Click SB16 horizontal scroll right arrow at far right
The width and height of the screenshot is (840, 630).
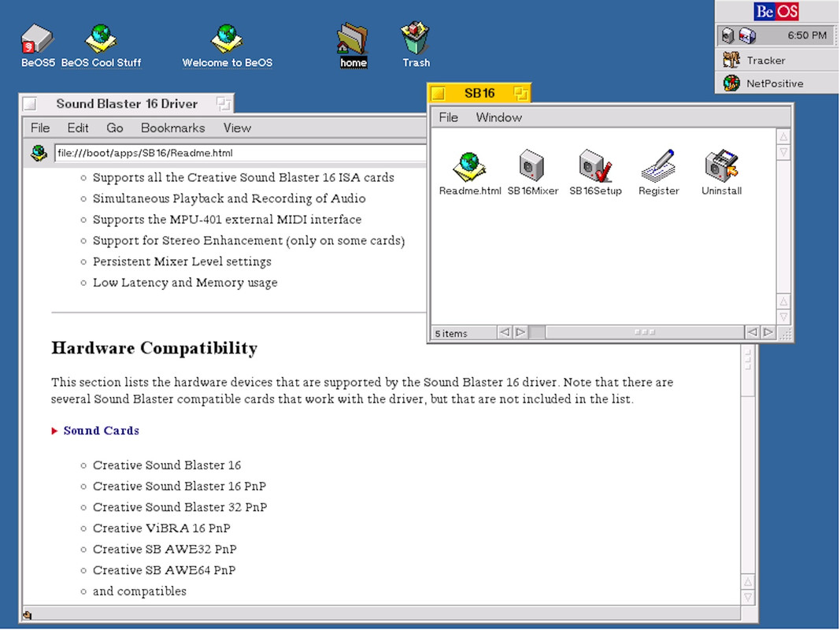pos(768,332)
